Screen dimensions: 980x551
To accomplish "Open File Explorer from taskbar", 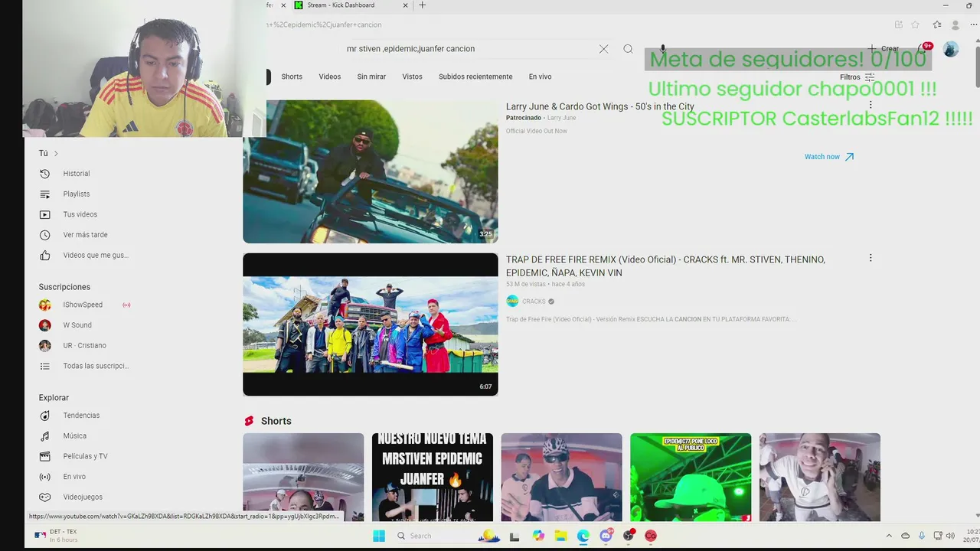I will [x=560, y=536].
